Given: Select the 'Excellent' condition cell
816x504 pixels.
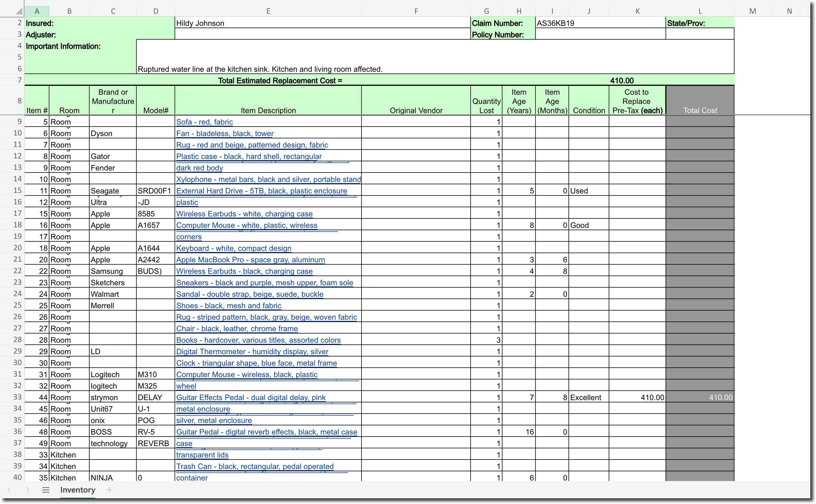Looking at the screenshot, I should [589, 397].
